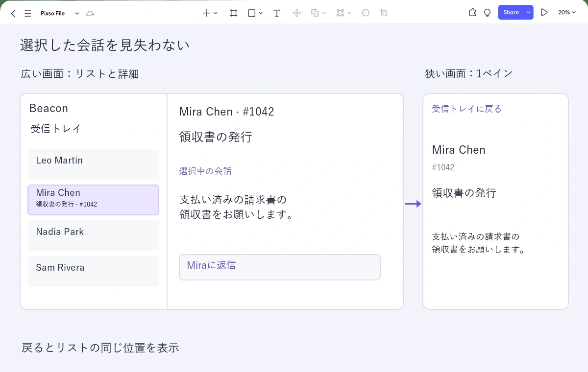Click the boolean operations icon
Image resolution: width=588 pixels, height=372 pixels.
(x=315, y=13)
